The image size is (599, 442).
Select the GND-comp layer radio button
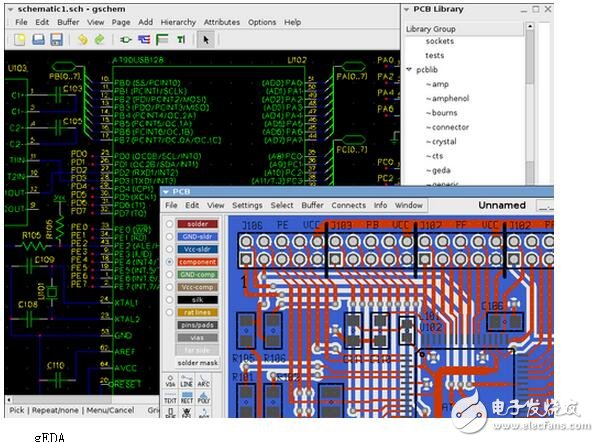(x=169, y=274)
